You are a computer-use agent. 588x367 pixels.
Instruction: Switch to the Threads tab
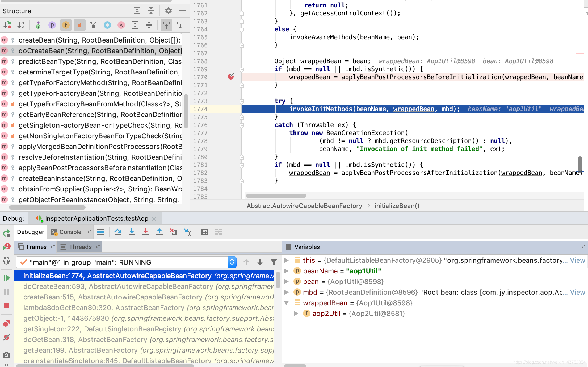pyautogui.click(x=80, y=247)
